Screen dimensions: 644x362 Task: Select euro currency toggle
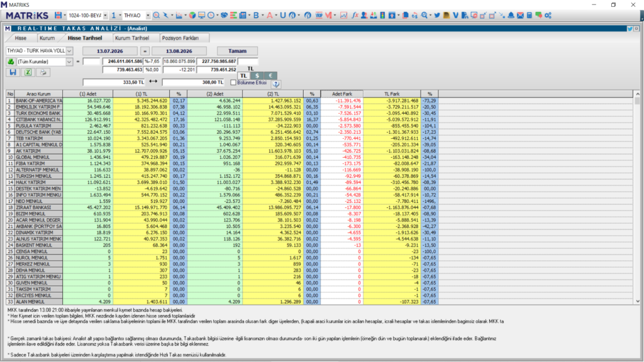[270, 75]
